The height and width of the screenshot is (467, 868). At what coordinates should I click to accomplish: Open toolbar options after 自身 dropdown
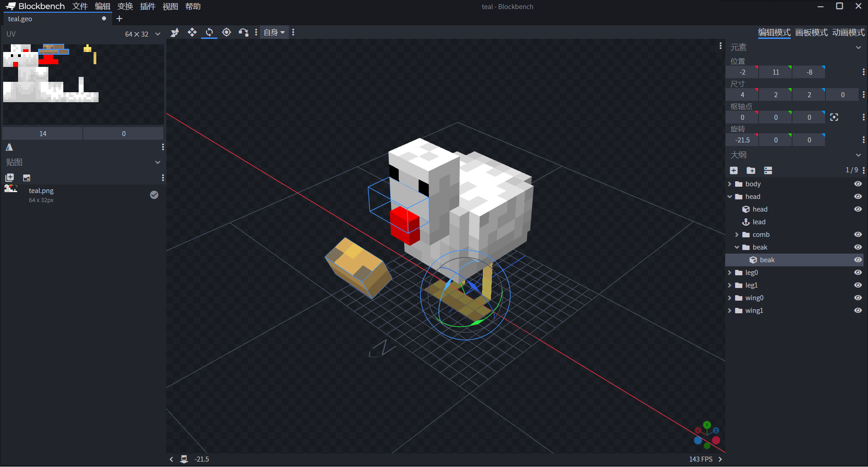tap(293, 32)
